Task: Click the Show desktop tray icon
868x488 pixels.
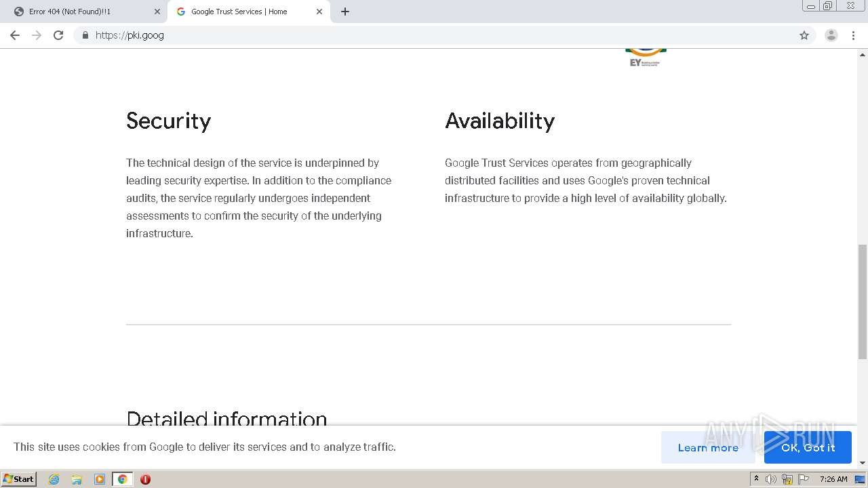Action: (860, 479)
